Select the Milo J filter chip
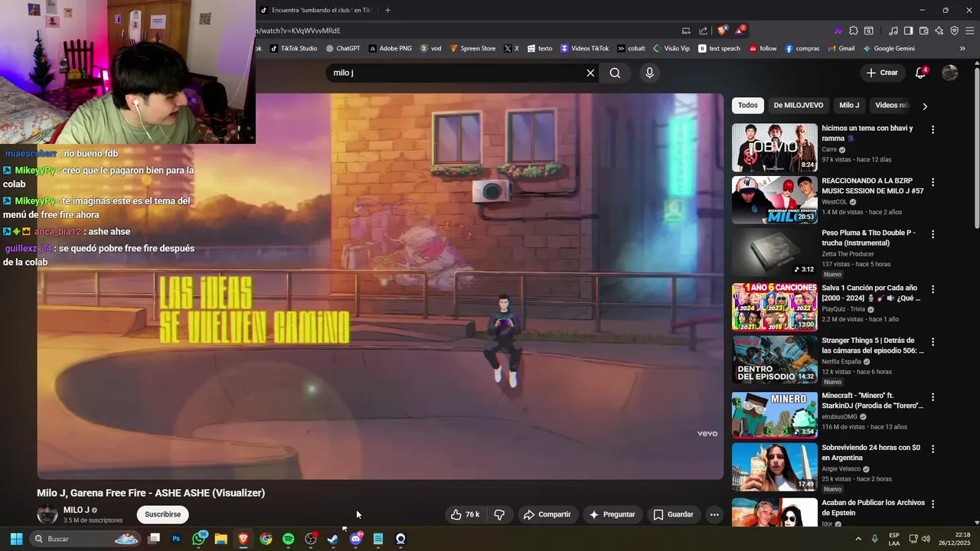This screenshot has width=980, height=551. click(x=849, y=106)
